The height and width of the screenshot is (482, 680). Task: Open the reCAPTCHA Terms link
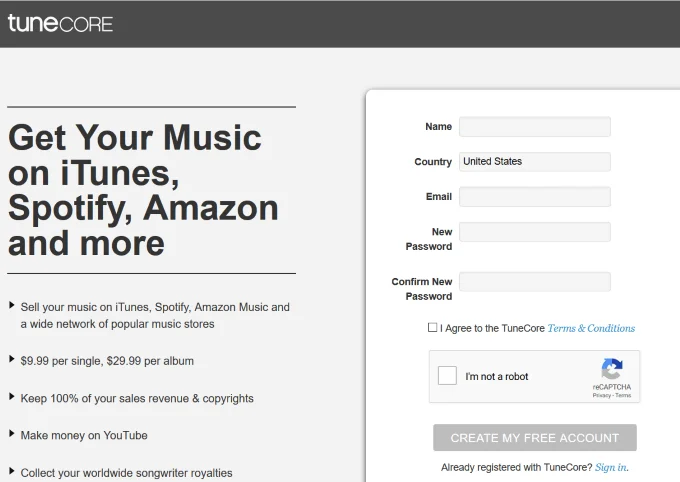coord(623,395)
